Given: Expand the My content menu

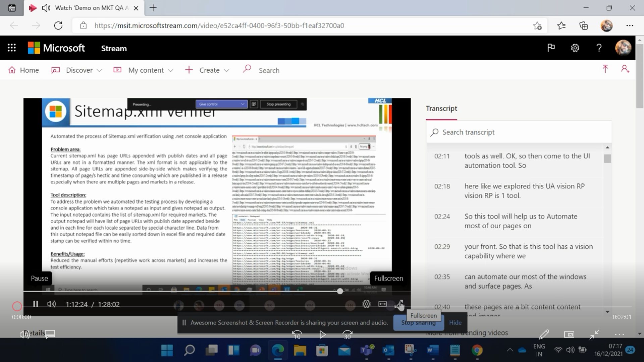Looking at the screenshot, I should tap(144, 70).
